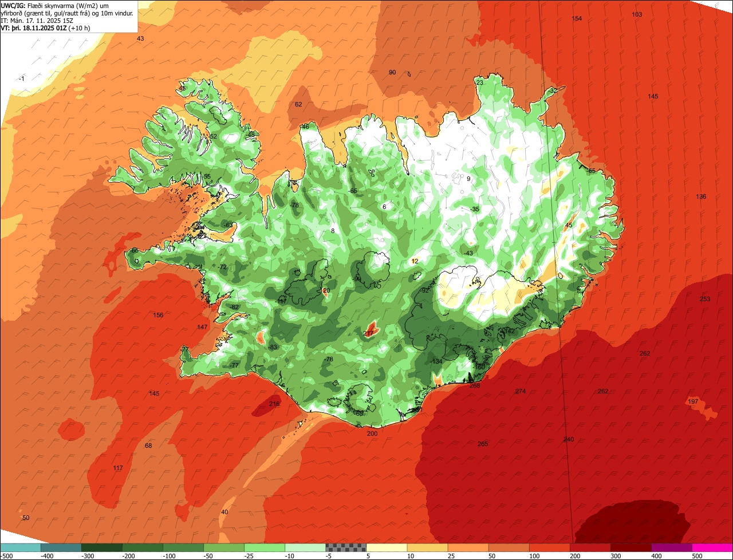Click the map value '197' in the southeast
The width and height of the screenshot is (733, 560).
pos(693,401)
